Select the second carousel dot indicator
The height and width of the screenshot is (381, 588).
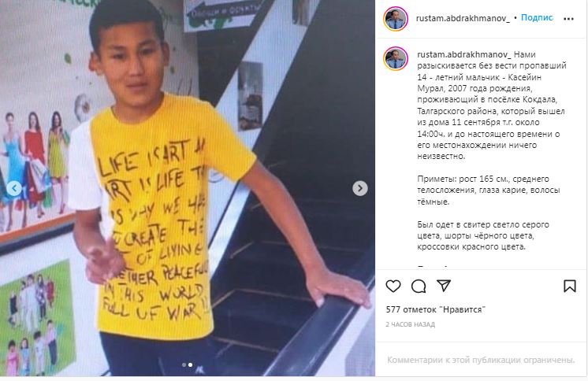tap(190, 364)
